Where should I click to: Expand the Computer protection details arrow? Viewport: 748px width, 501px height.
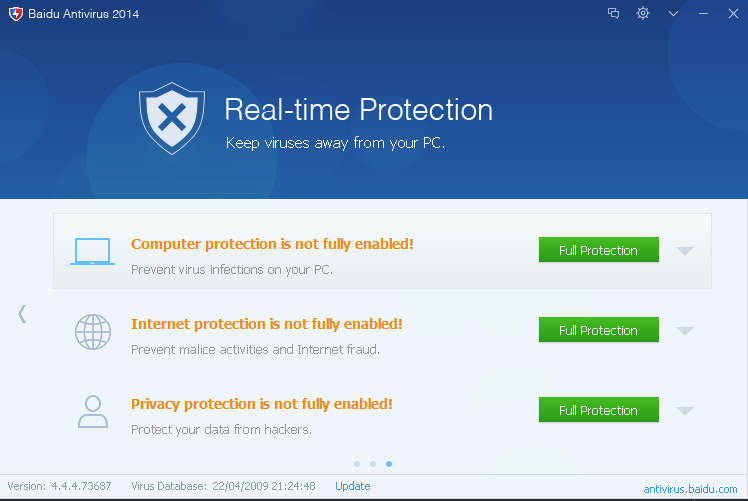685,251
